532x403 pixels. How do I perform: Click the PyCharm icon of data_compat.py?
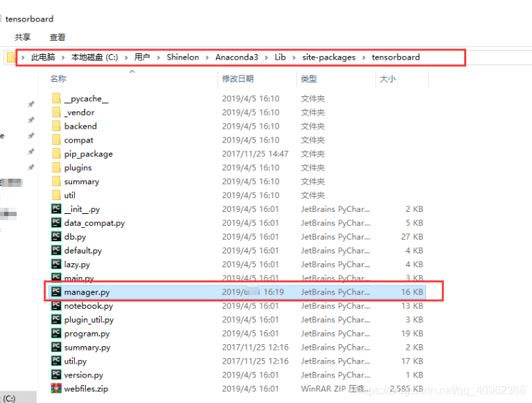click(56, 222)
